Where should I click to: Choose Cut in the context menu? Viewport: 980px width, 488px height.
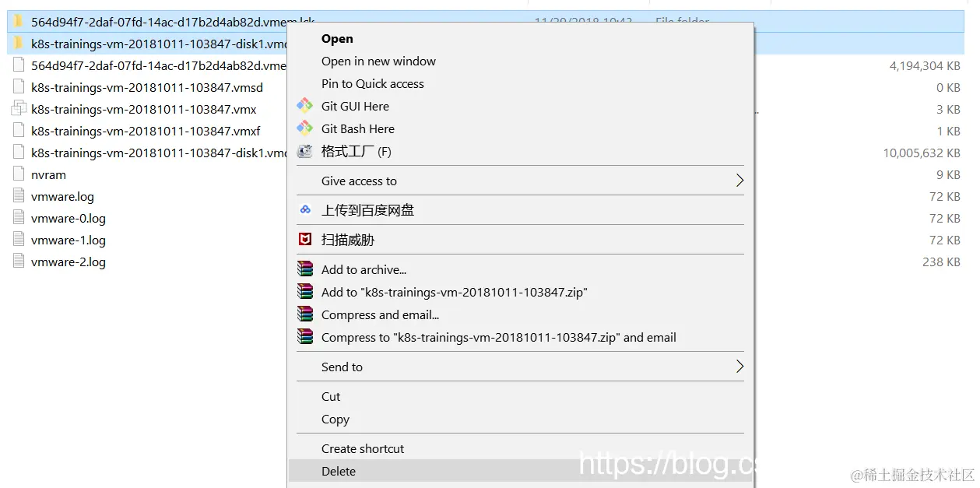[331, 396]
